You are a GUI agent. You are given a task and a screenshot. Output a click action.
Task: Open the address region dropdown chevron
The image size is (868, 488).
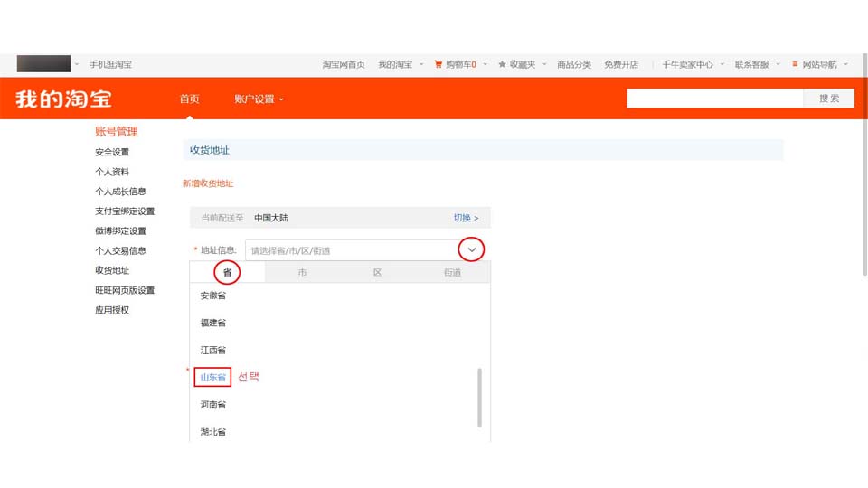coord(472,249)
